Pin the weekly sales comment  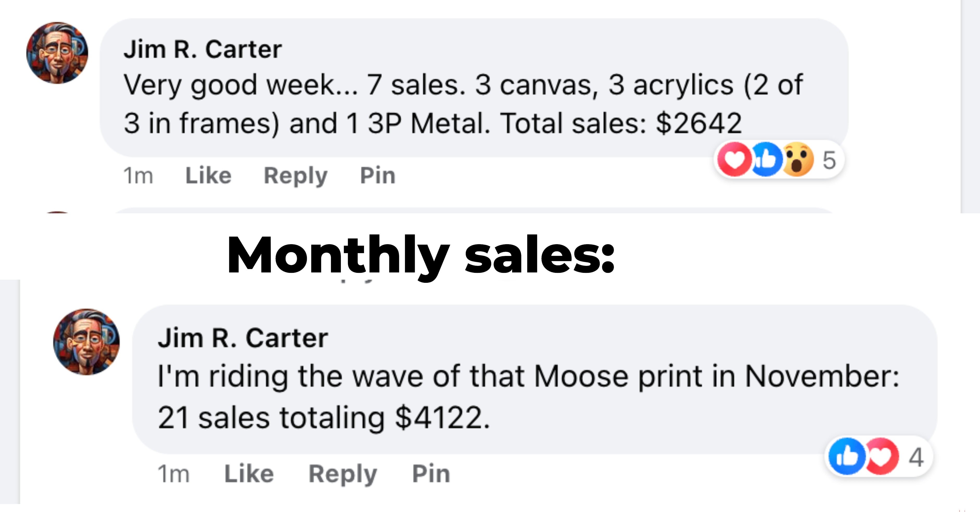pos(378,176)
